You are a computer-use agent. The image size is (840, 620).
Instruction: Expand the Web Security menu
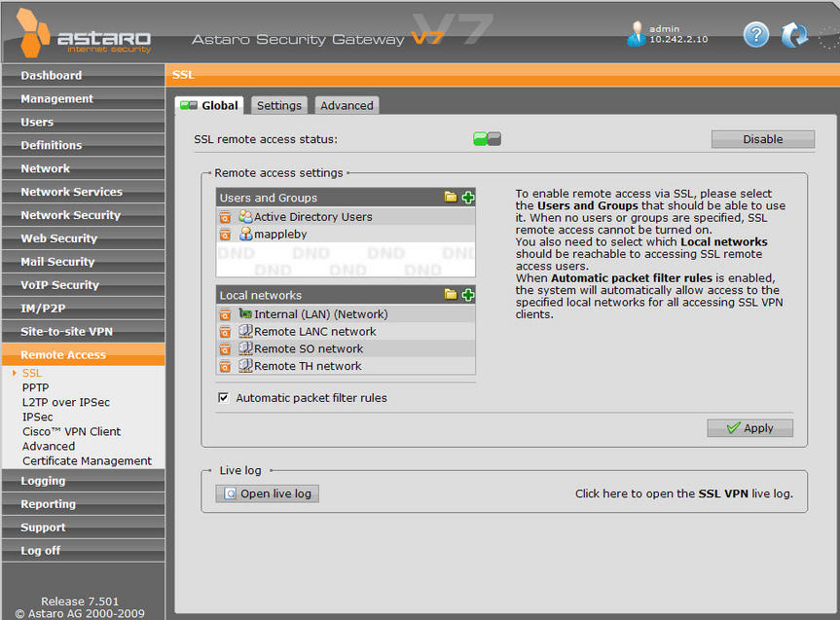coord(83,238)
